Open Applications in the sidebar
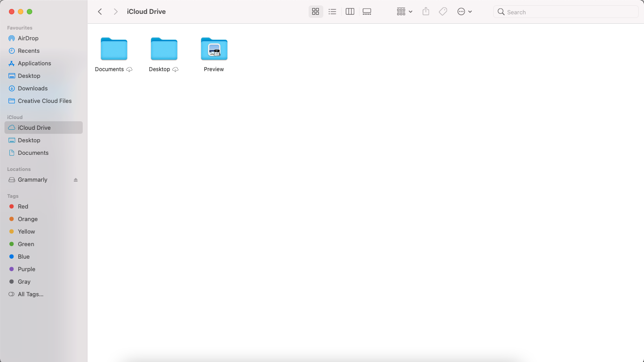Viewport: 644px width, 362px height. 43,64
